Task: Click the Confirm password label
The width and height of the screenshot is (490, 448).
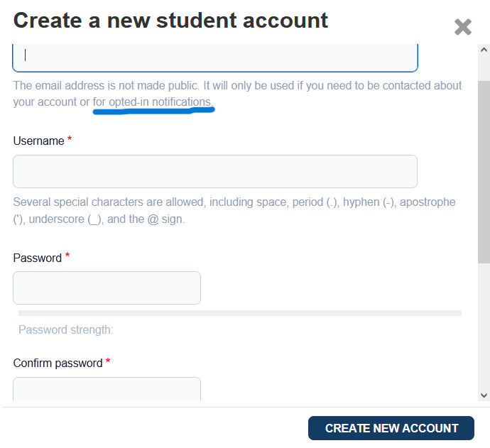Action: [58, 364]
